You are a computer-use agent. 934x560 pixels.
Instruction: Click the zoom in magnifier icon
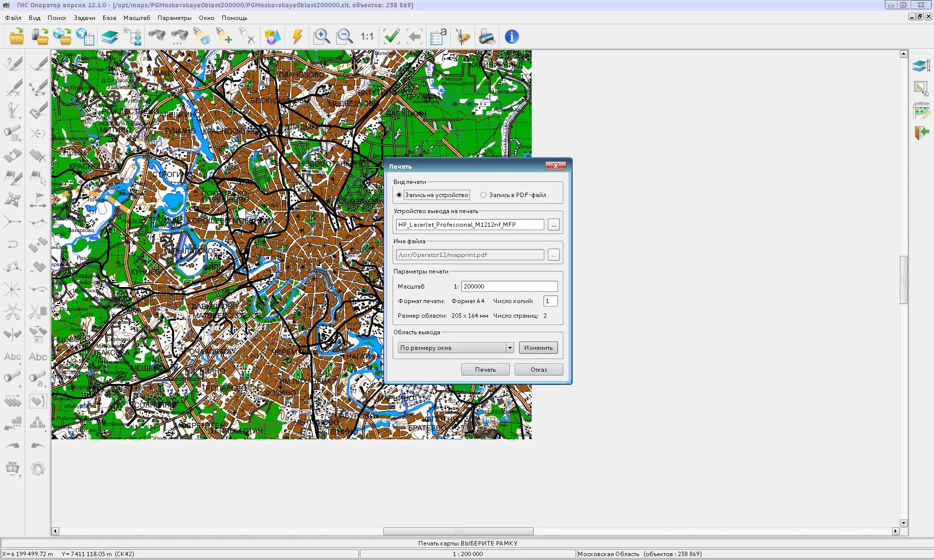click(x=321, y=36)
